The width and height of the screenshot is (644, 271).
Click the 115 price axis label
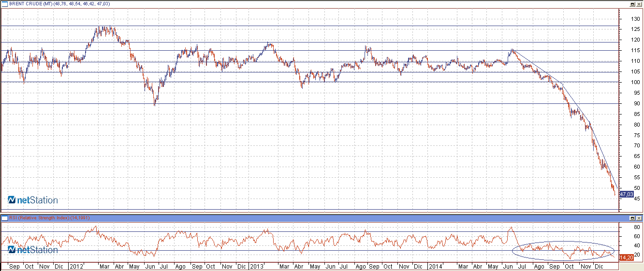click(x=636, y=51)
